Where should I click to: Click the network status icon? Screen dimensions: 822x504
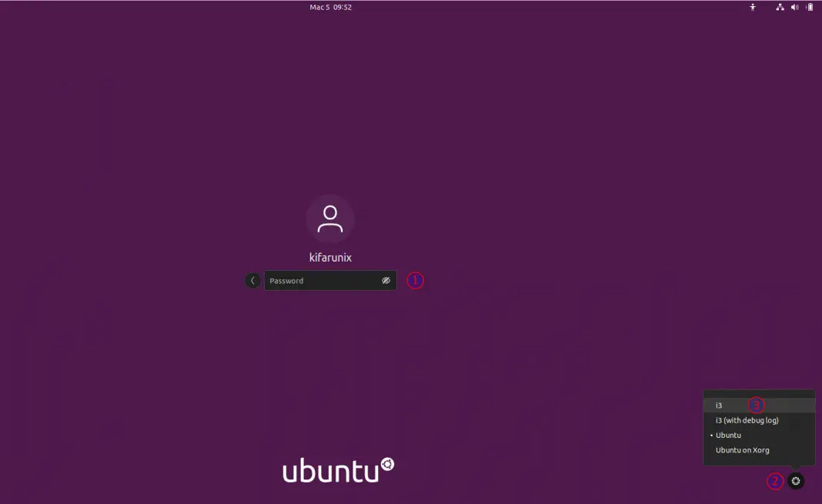[780, 7]
